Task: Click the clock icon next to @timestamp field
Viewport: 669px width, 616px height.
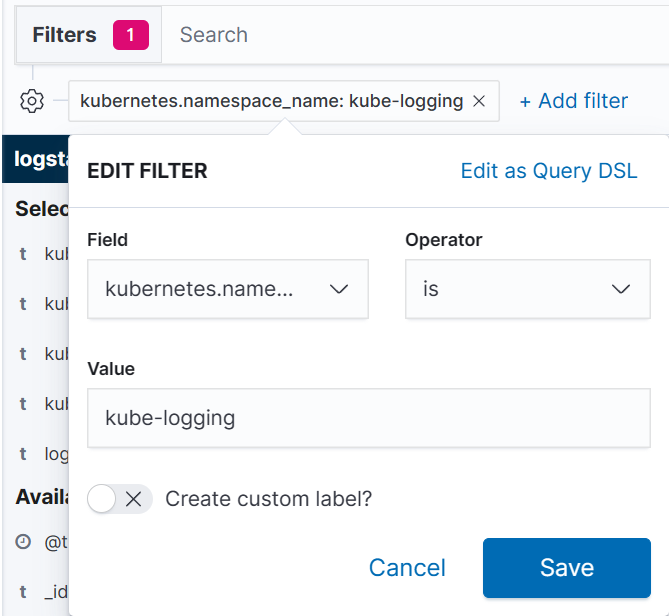Action: pos(23,542)
